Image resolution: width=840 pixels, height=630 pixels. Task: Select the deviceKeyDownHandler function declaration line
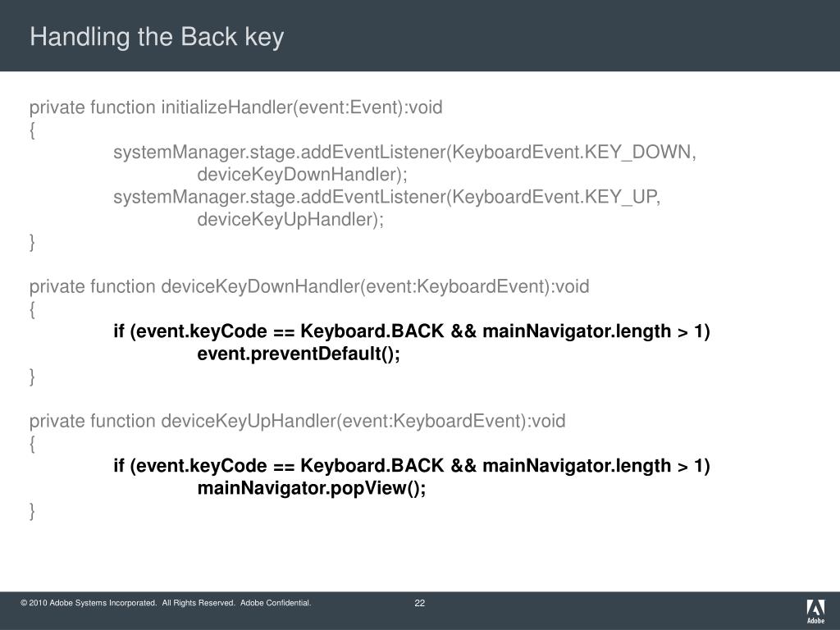309,286
